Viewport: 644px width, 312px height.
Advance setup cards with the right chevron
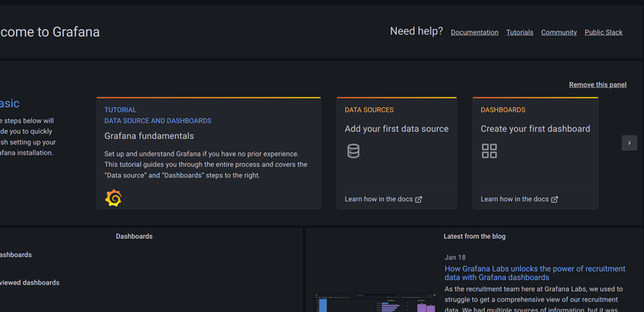pyautogui.click(x=630, y=143)
